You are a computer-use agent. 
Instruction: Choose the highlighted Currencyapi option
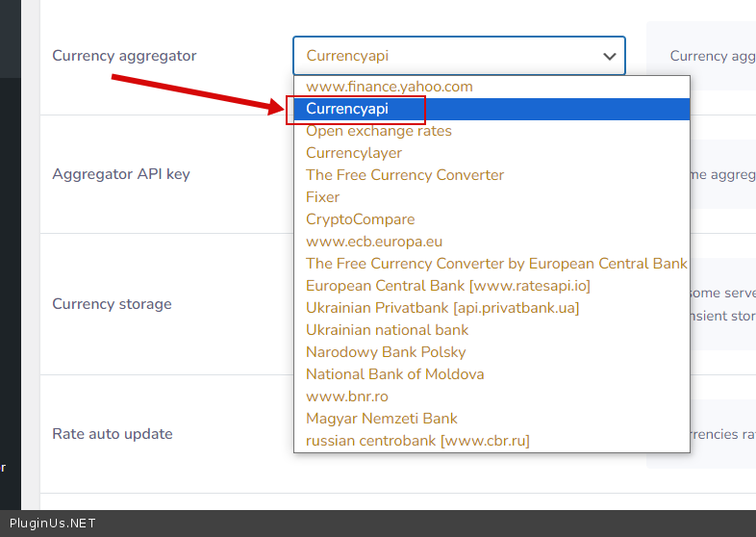point(347,109)
